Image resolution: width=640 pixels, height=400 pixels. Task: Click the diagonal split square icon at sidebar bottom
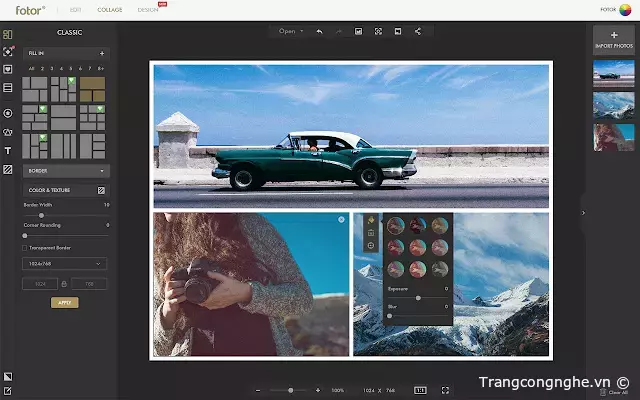(x=8, y=376)
